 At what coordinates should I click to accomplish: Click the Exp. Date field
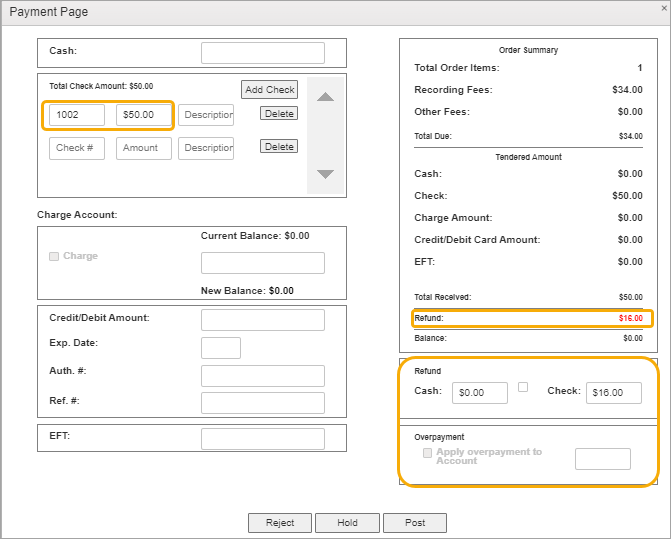[221, 348]
